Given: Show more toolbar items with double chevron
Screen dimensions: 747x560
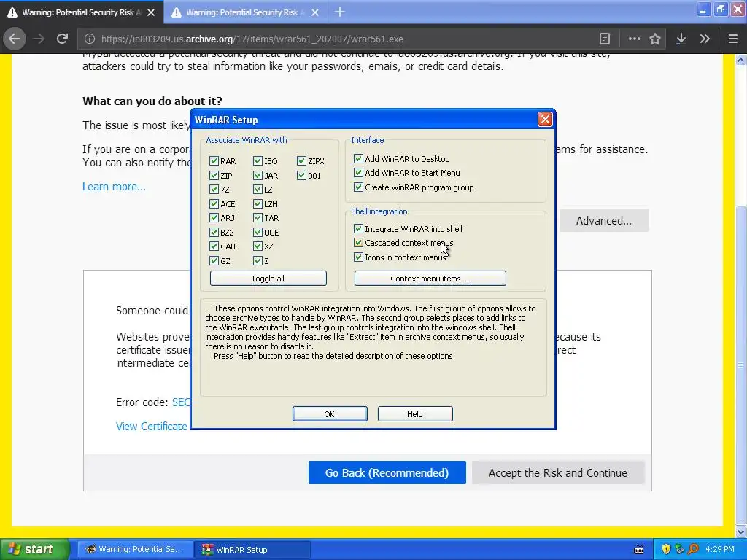Looking at the screenshot, I should coord(705,39).
